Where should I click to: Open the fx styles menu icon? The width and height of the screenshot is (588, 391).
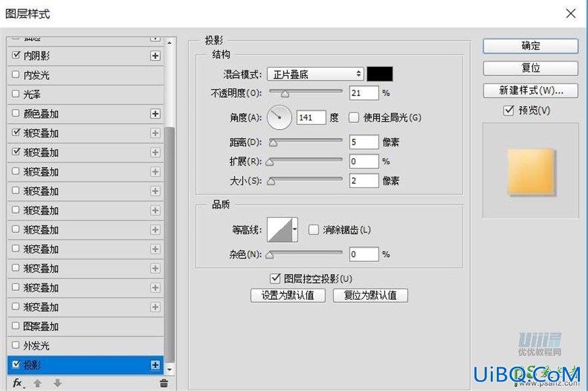[18, 383]
